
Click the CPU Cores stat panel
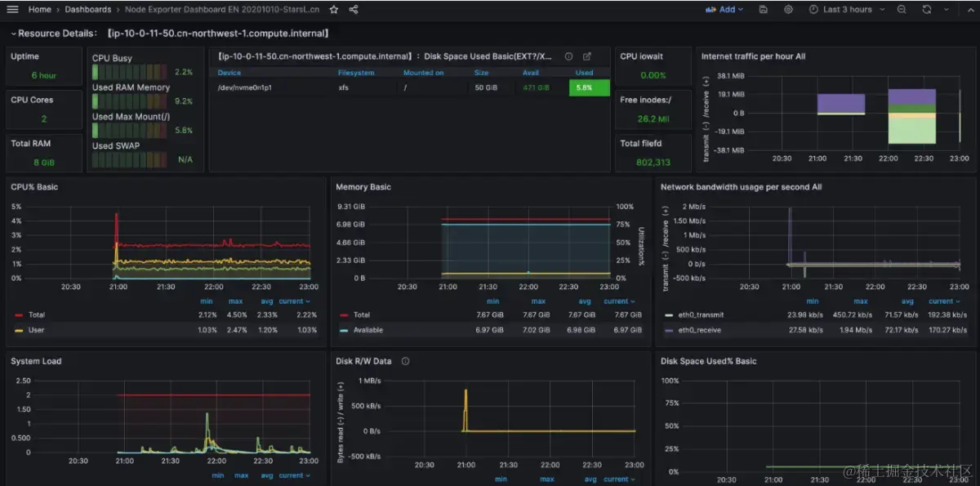click(x=44, y=109)
